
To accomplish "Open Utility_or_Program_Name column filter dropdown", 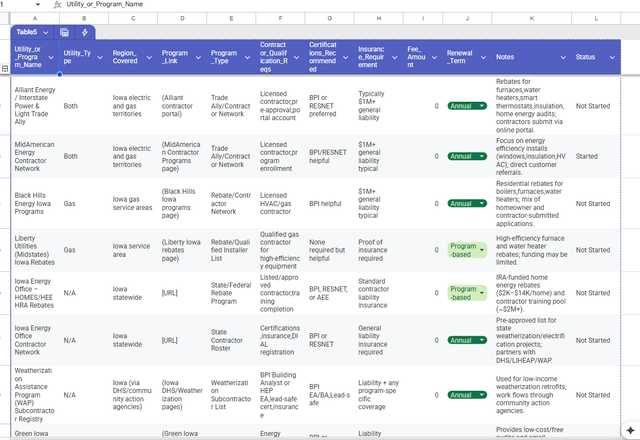I will click(51, 58).
